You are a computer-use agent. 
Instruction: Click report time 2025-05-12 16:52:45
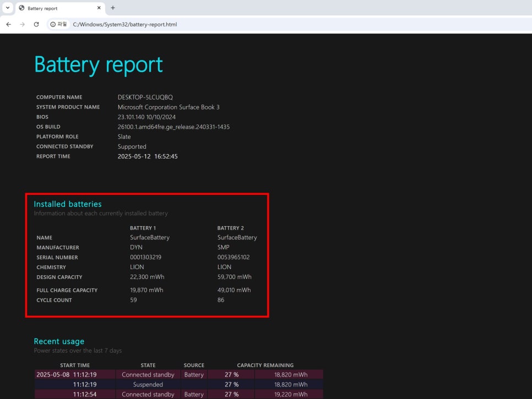click(x=148, y=156)
